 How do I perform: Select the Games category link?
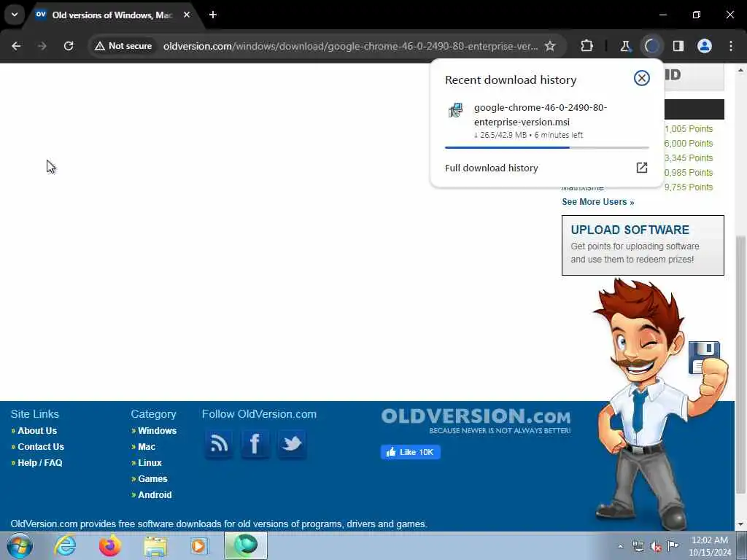[x=152, y=479]
